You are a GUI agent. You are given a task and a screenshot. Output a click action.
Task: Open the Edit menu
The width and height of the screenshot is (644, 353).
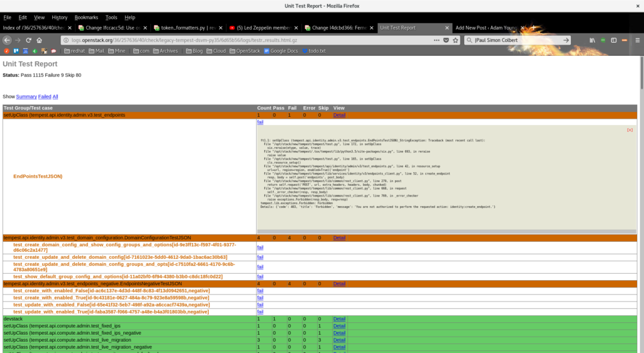23,18
